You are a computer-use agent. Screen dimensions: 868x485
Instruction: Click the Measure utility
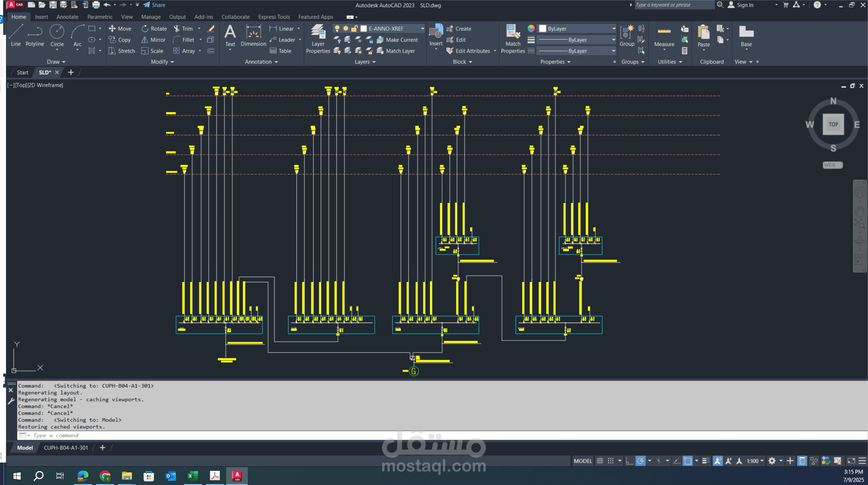click(664, 35)
